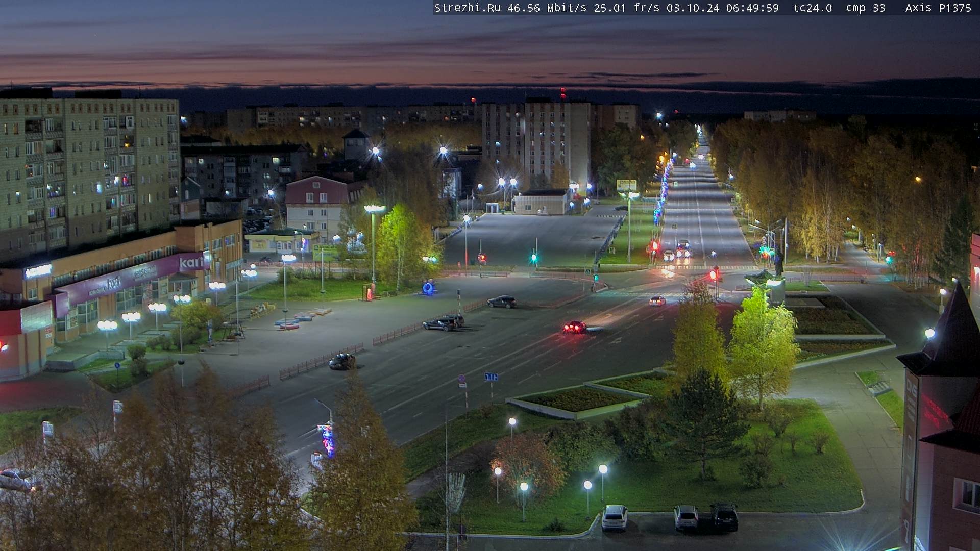Click the cmp 33 compression value
Screen dimensions: 980x551
(x=866, y=8)
